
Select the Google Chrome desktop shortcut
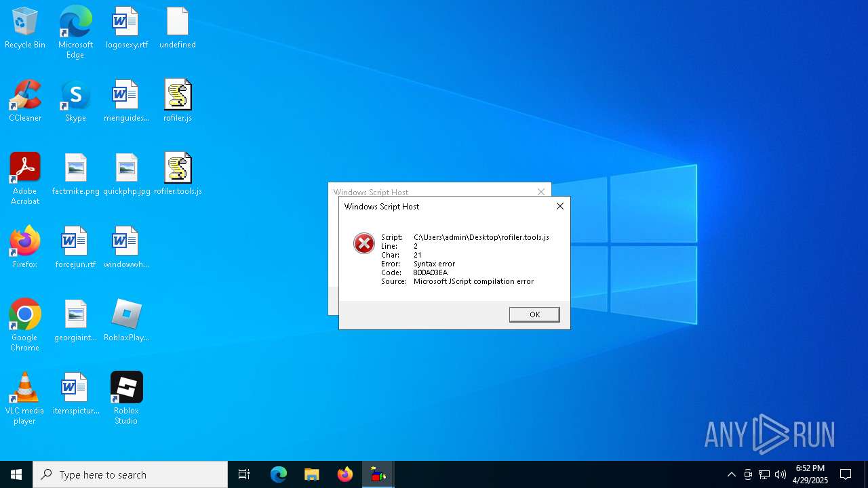click(25, 325)
